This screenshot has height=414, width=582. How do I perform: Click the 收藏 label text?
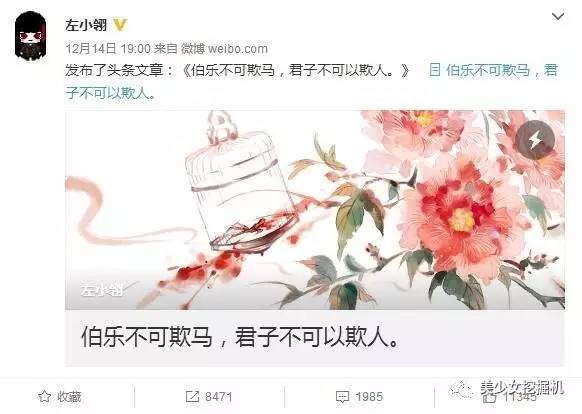pos(69,397)
